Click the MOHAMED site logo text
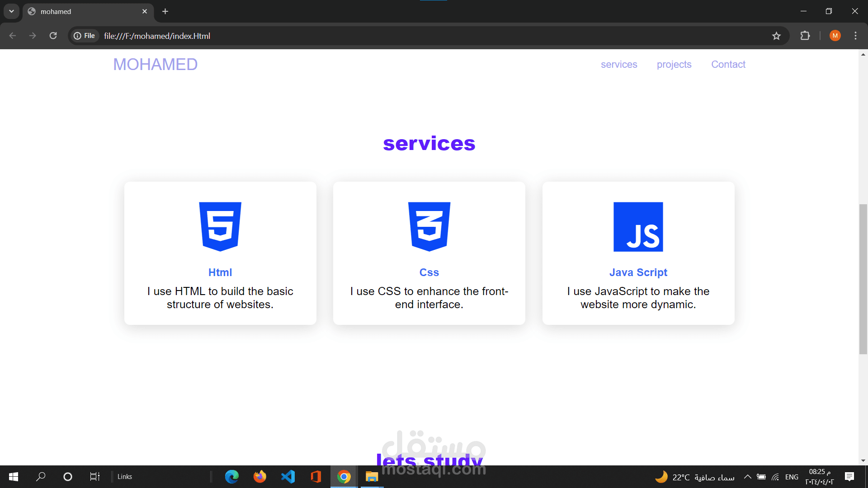868x488 pixels. coord(155,65)
